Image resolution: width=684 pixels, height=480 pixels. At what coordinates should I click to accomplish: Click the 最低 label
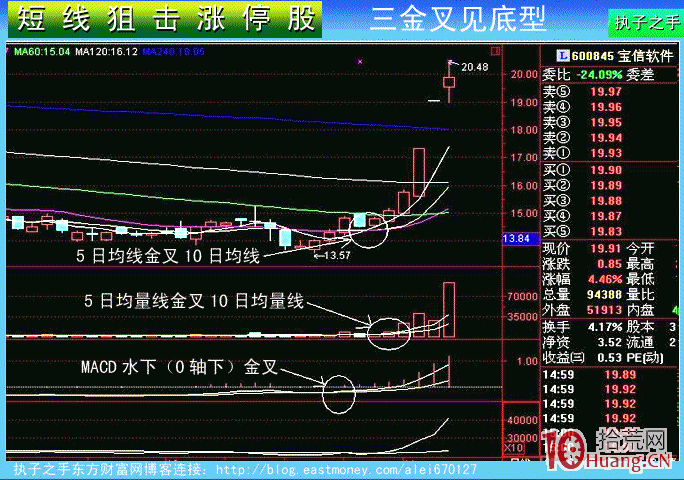pos(640,279)
